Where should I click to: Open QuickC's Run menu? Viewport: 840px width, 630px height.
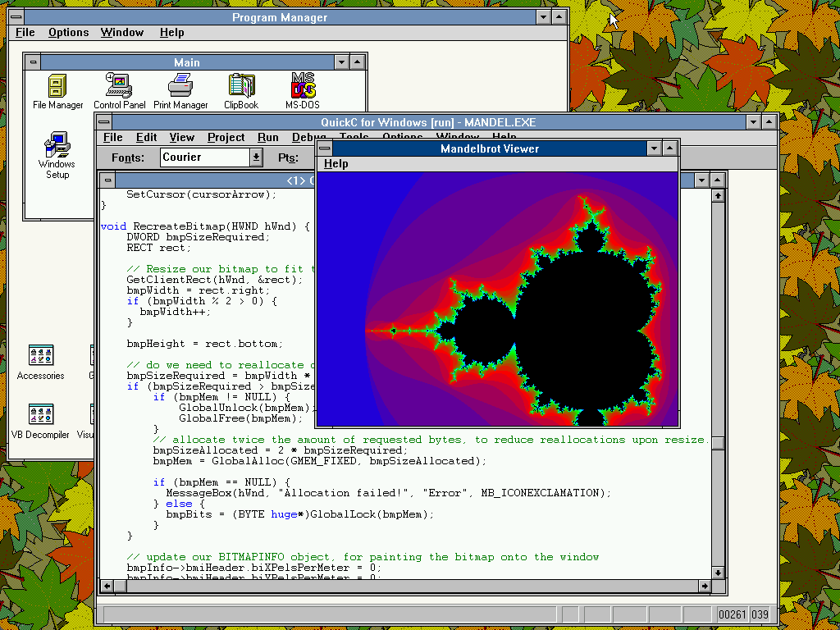(x=268, y=138)
